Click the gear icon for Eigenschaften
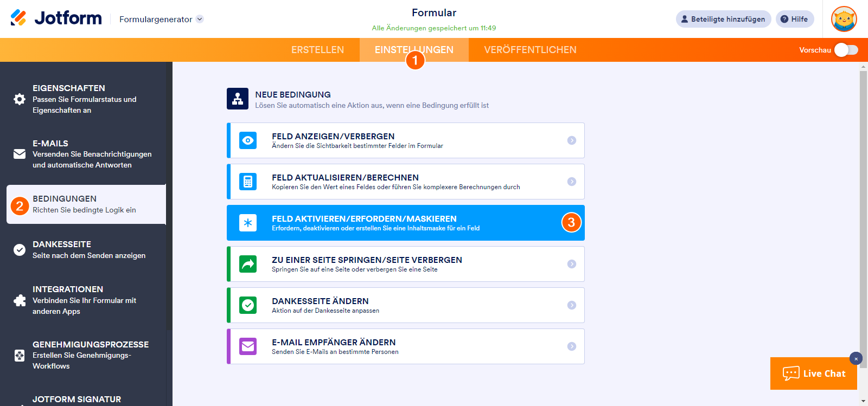 20,99
